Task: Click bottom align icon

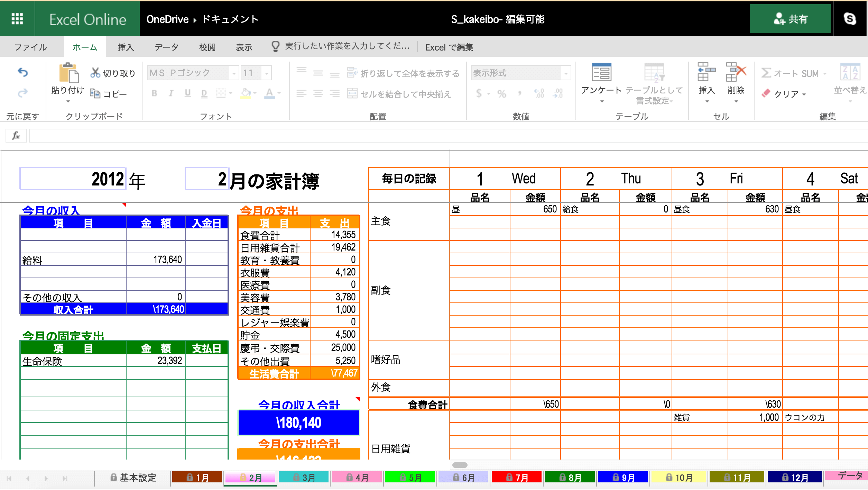Action: pos(335,75)
